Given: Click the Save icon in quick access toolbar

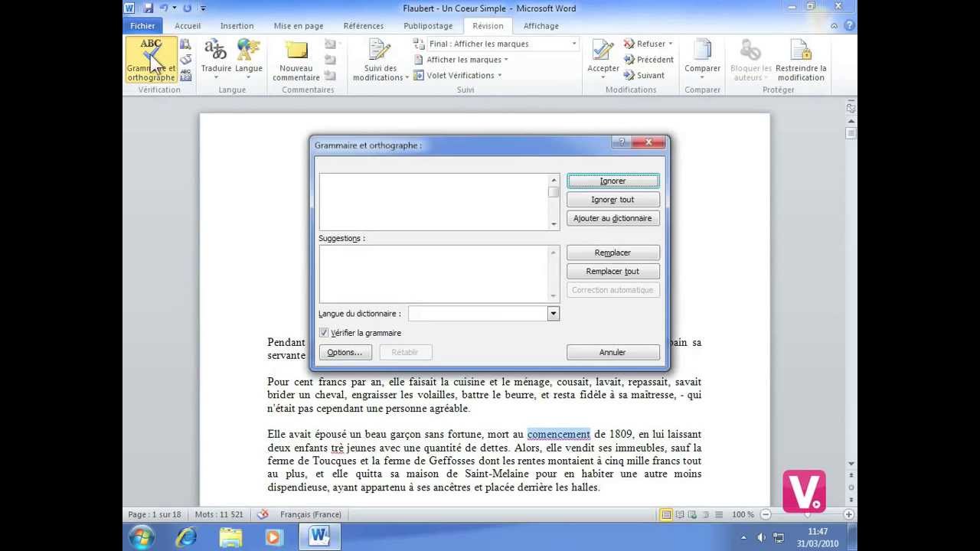Looking at the screenshot, I should (x=148, y=8).
